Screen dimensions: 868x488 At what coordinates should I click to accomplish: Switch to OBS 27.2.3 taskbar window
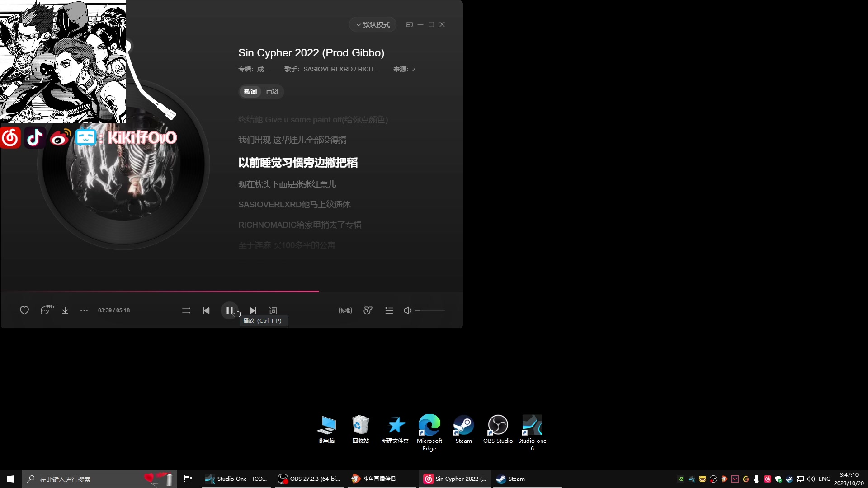click(x=309, y=479)
